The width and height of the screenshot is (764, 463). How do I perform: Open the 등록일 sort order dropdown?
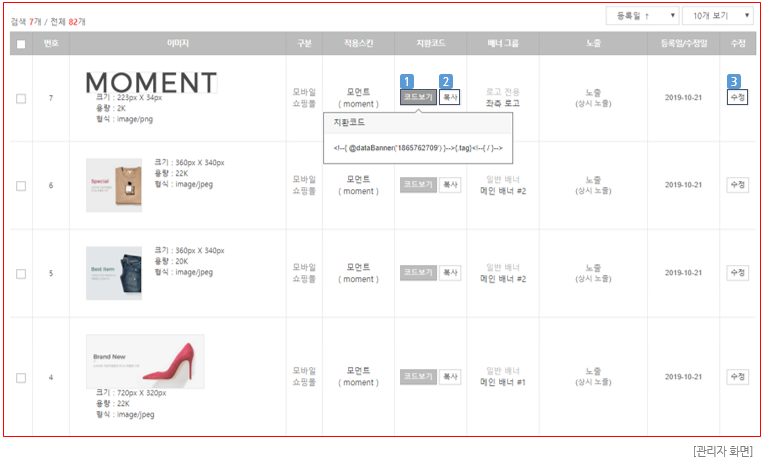pyautogui.click(x=642, y=17)
